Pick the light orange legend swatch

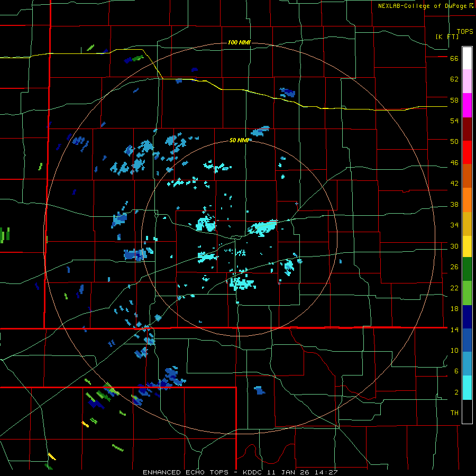(x=467, y=200)
